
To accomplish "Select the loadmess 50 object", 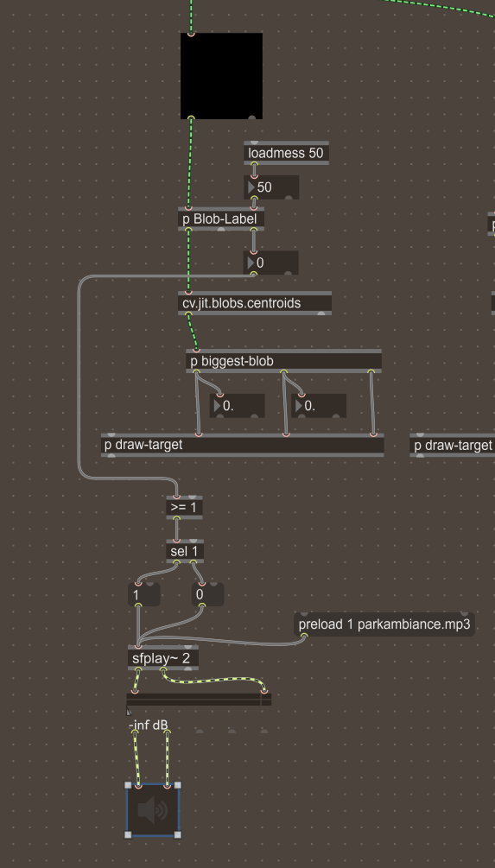I will 286,154.
